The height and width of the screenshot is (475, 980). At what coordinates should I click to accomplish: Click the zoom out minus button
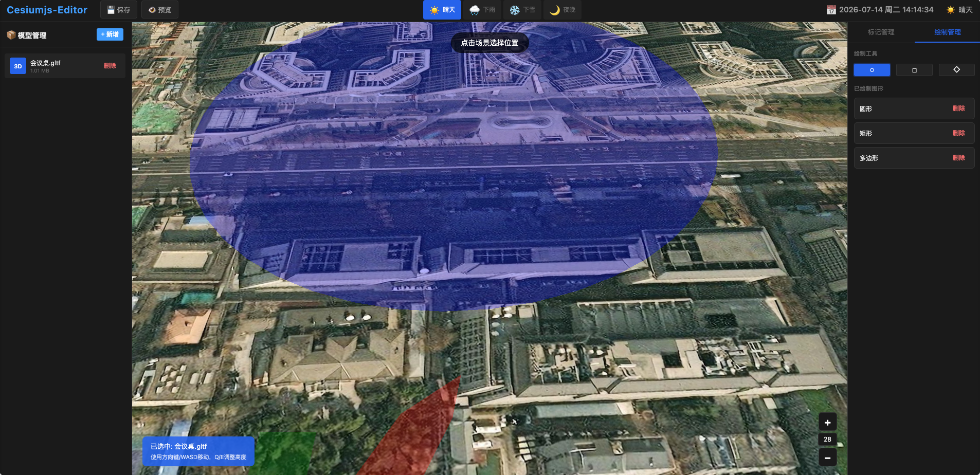coord(827,458)
